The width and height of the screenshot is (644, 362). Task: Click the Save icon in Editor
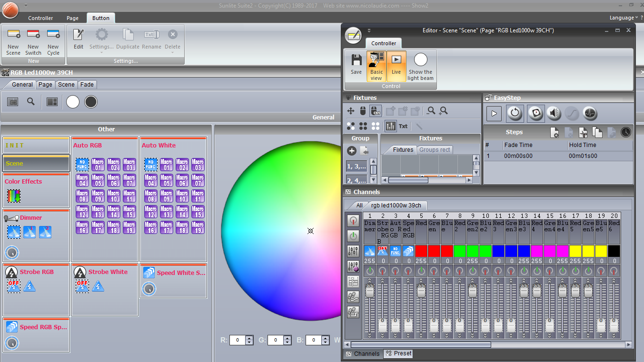(356, 61)
